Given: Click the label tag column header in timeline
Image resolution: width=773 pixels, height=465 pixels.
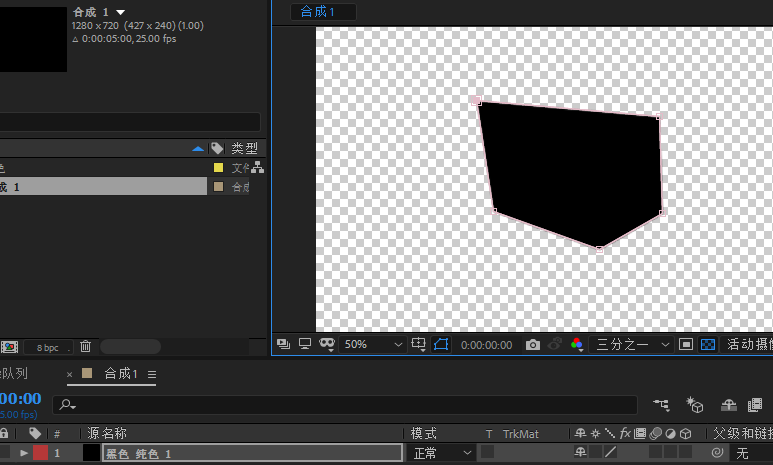Looking at the screenshot, I should point(35,433).
